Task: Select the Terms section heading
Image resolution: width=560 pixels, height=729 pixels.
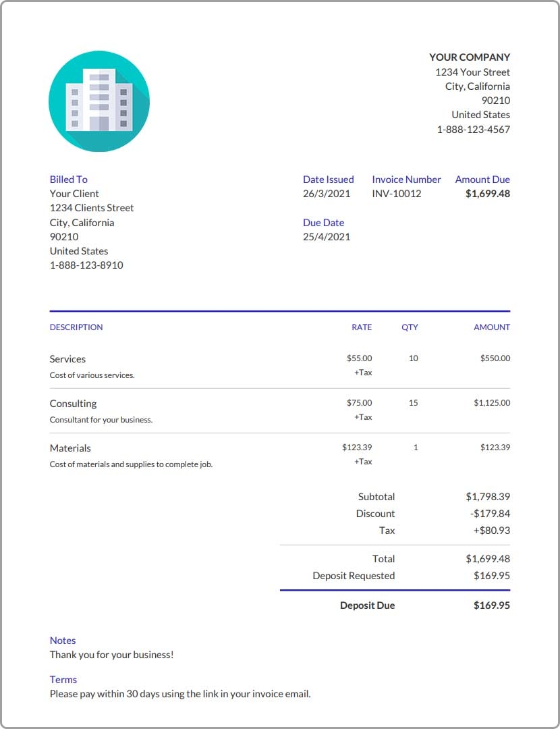Action: 63,679
